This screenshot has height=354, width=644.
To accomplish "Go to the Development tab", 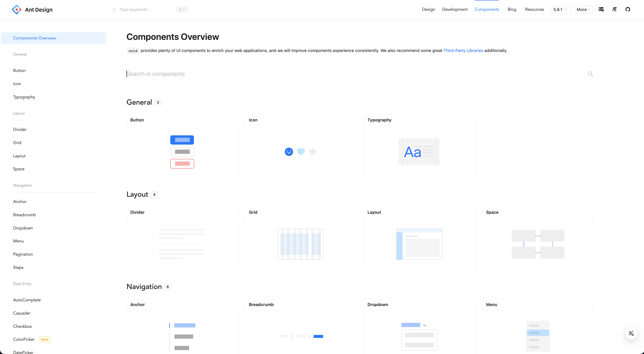I will point(455,9).
